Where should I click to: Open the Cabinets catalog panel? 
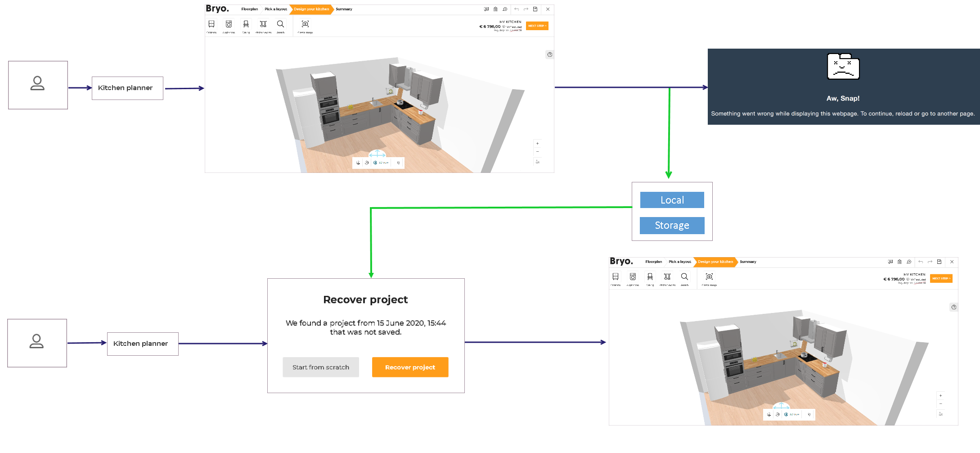pos(211,24)
